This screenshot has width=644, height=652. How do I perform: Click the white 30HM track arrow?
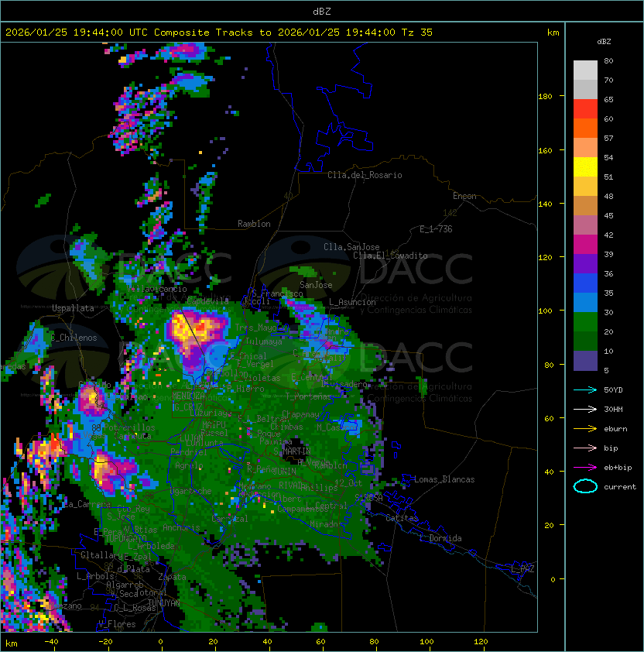pyautogui.click(x=585, y=409)
